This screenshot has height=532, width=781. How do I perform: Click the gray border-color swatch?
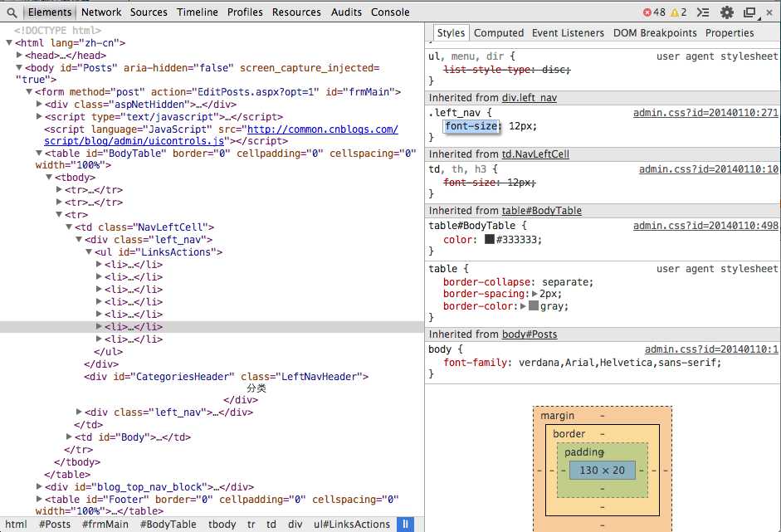[534, 306]
